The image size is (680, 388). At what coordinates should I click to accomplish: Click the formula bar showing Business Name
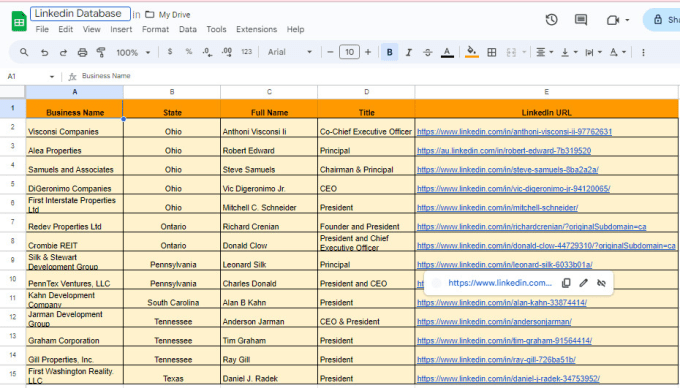(x=377, y=76)
